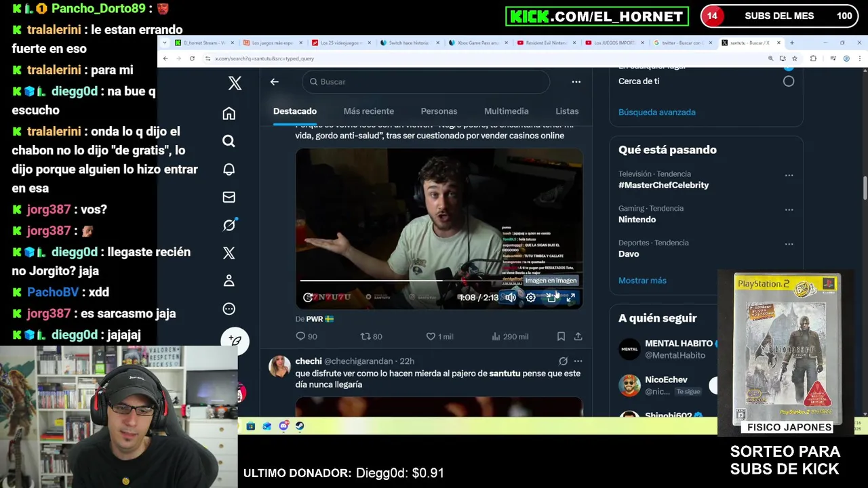Click the browser address bar URL
Viewport: 868px width, 488px height.
pos(264,59)
